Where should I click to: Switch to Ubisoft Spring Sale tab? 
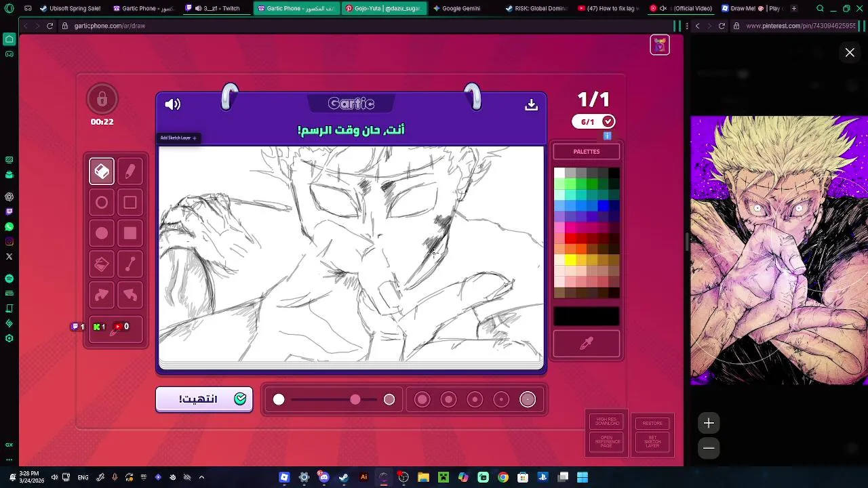71,8
